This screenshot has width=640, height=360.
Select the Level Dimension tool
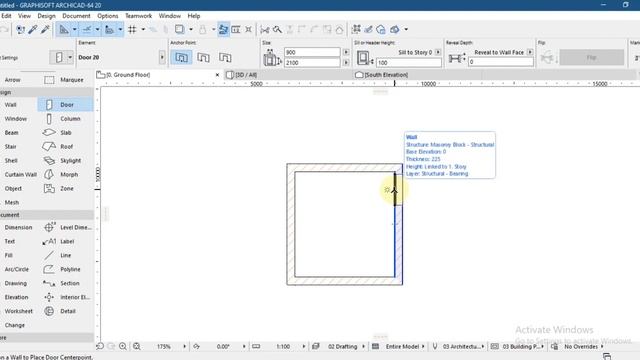click(x=65, y=227)
